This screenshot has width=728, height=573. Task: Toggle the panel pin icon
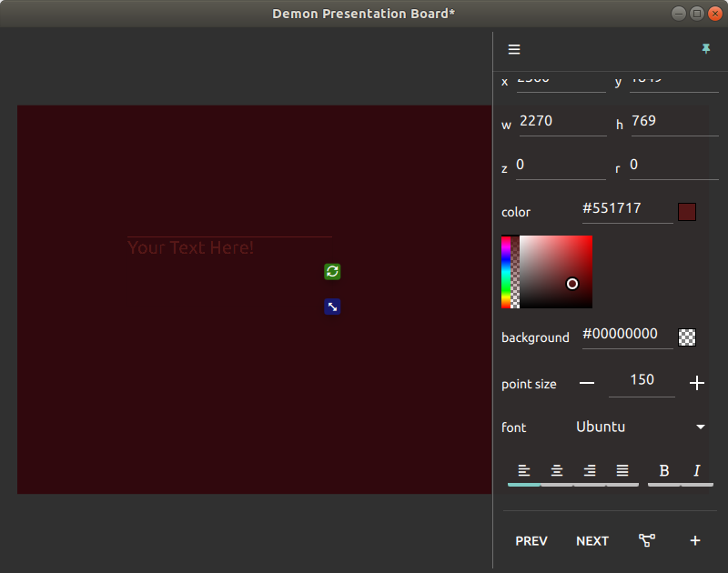(706, 49)
